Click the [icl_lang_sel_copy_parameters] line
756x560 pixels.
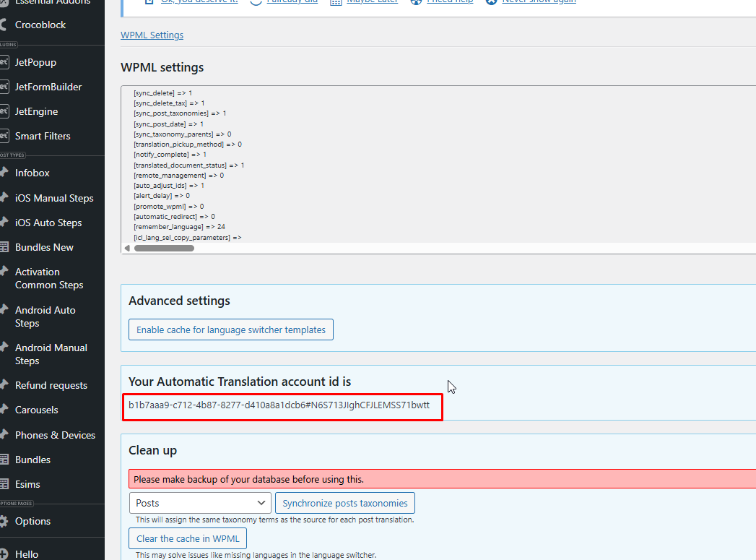pyautogui.click(x=188, y=237)
